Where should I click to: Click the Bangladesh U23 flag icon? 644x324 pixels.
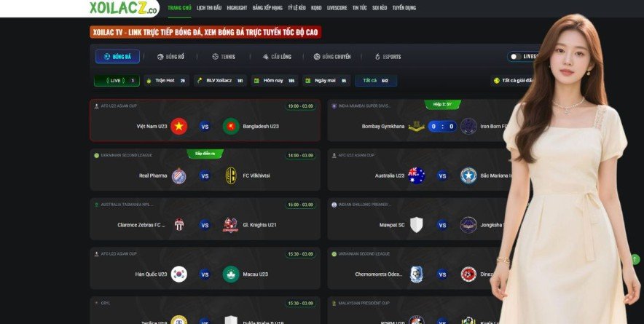[x=231, y=127]
